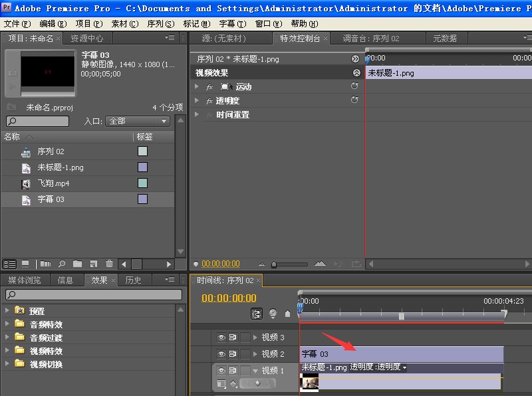The image size is (532, 396).
Task: Toggle the fx switch for 运动 effect
Action: coord(209,87)
